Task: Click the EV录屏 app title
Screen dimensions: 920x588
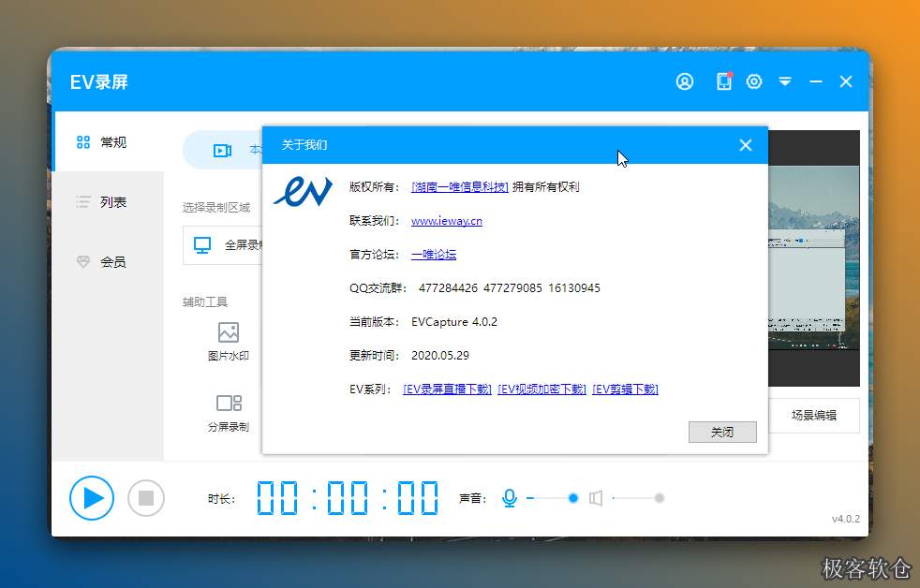Action: click(x=99, y=82)
